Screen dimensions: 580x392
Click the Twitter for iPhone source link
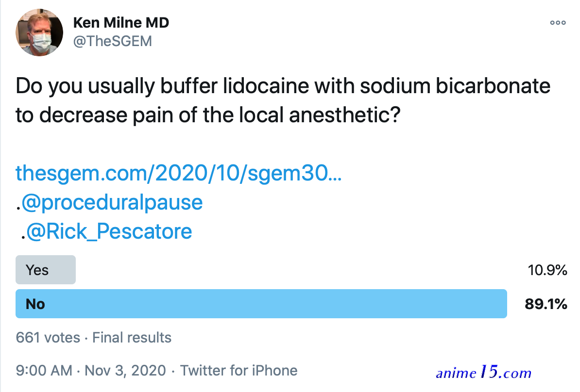point(239,371)
